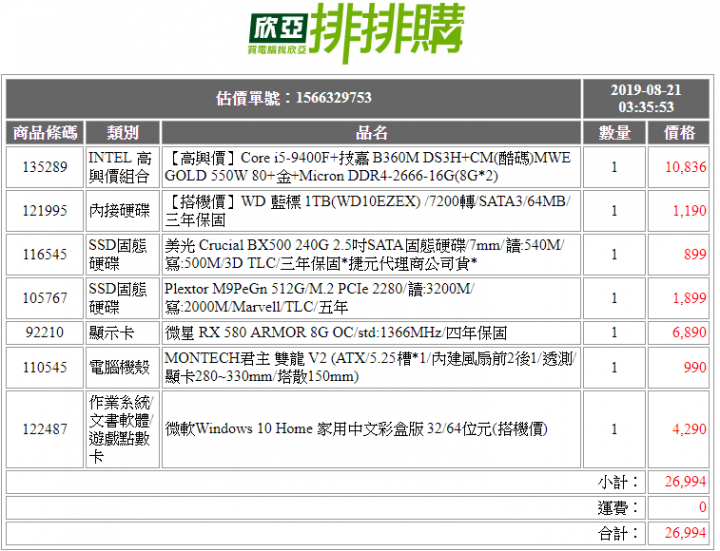Click quantity 1 in the 顯示卡 row
Screen dimensions: 720x551
tap(614, 332)
